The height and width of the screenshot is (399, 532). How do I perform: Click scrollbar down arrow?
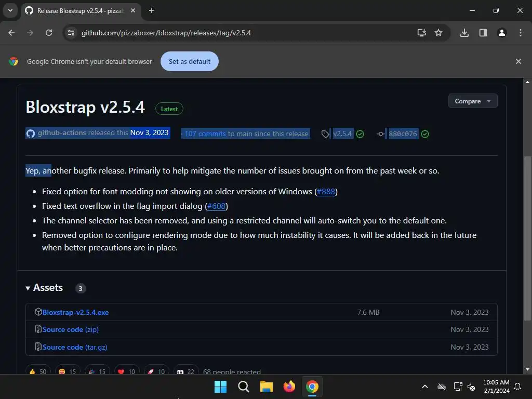[x=527, y=369]
